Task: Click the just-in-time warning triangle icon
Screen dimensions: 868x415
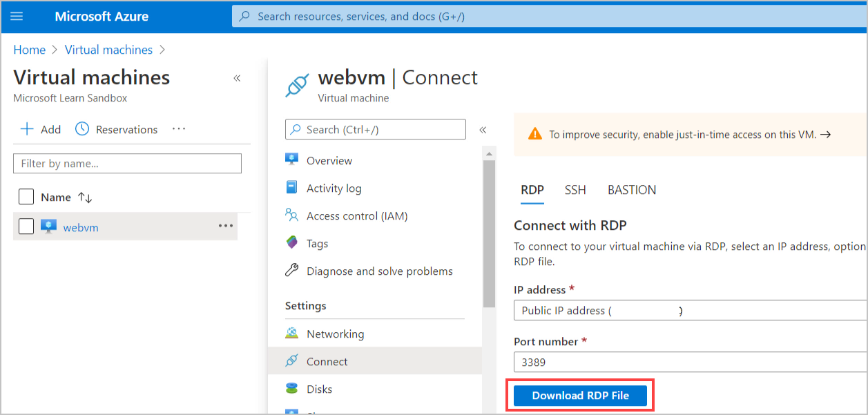Action: coord(535,134)
